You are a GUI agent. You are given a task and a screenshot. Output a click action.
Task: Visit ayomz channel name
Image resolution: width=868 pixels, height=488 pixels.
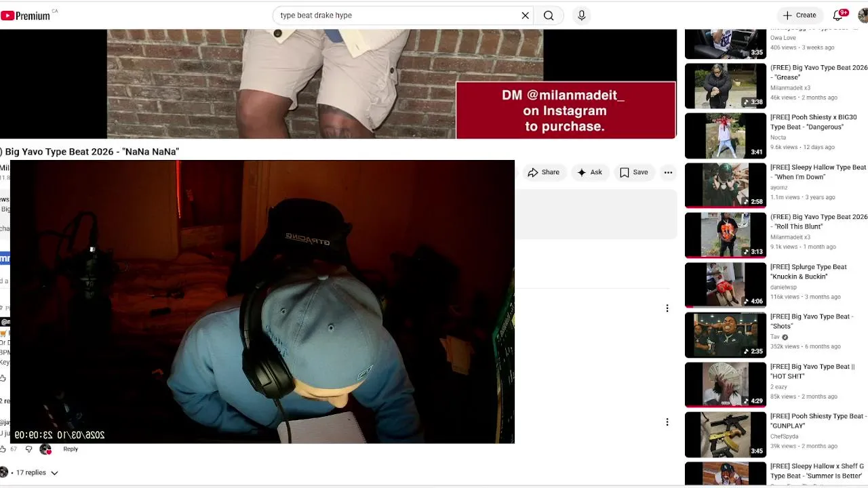779,188
